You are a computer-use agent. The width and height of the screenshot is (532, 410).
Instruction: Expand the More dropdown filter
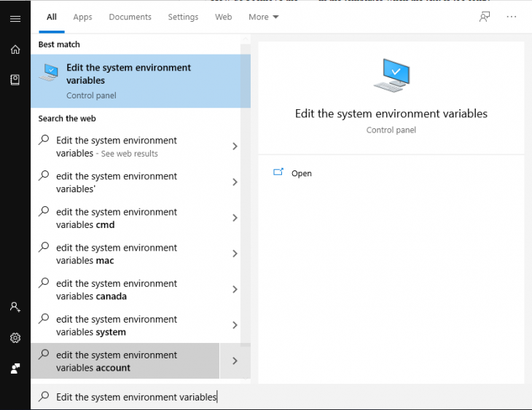[263, 17]
